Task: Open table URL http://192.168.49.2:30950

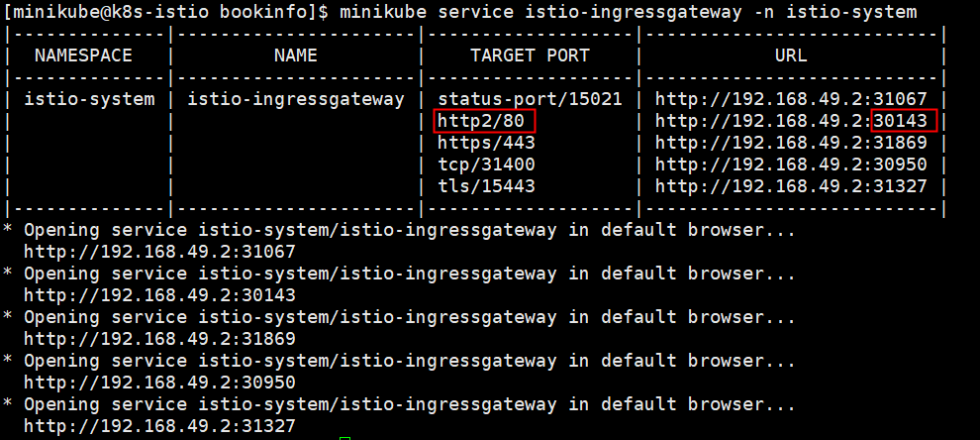Action: coord(791,165)
